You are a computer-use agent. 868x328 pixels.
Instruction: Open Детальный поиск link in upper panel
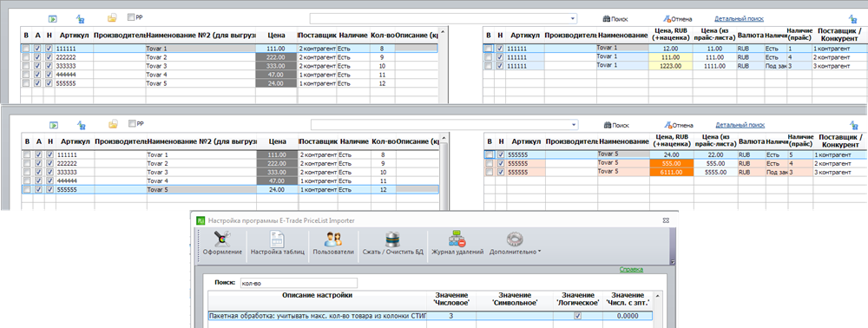pos(739,18)
